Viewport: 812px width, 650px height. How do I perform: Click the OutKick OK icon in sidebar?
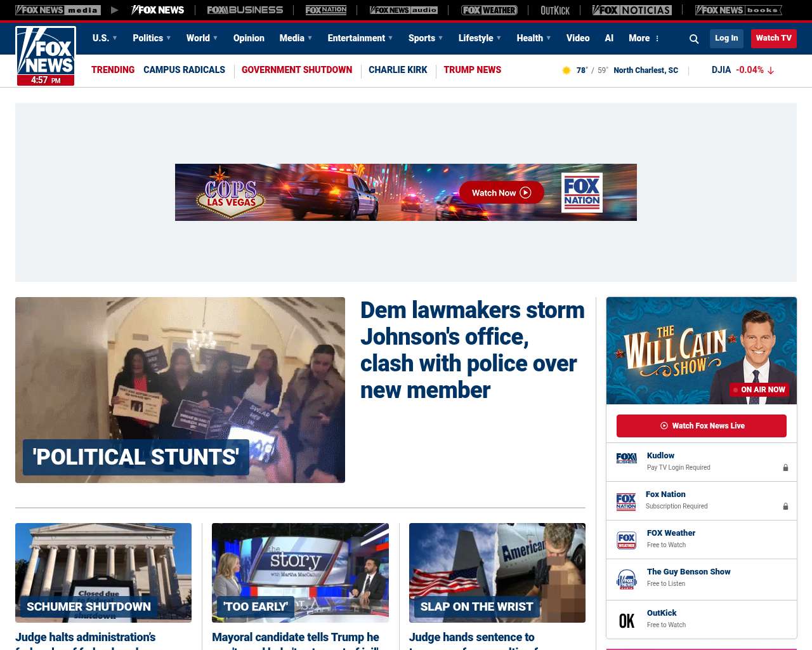[626, 620]
